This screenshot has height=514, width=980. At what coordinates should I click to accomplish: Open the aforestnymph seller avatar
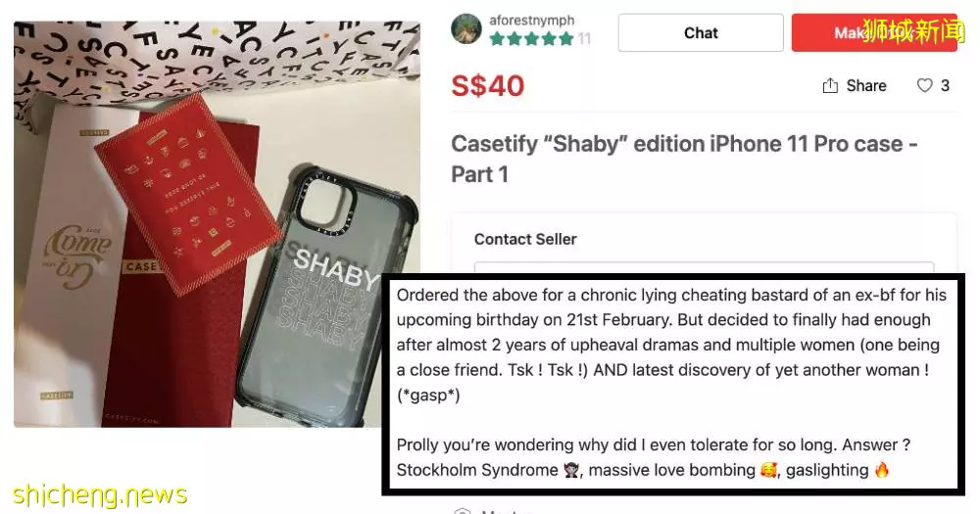[466, 29]
